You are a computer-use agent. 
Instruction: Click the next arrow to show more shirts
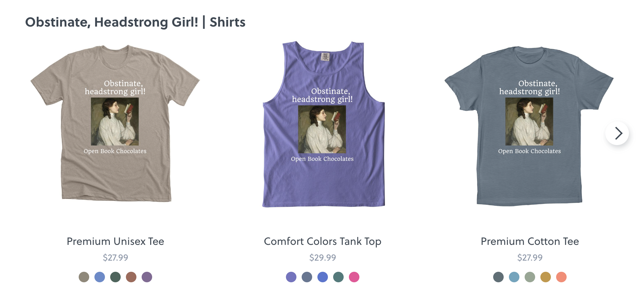pos(617,133)
